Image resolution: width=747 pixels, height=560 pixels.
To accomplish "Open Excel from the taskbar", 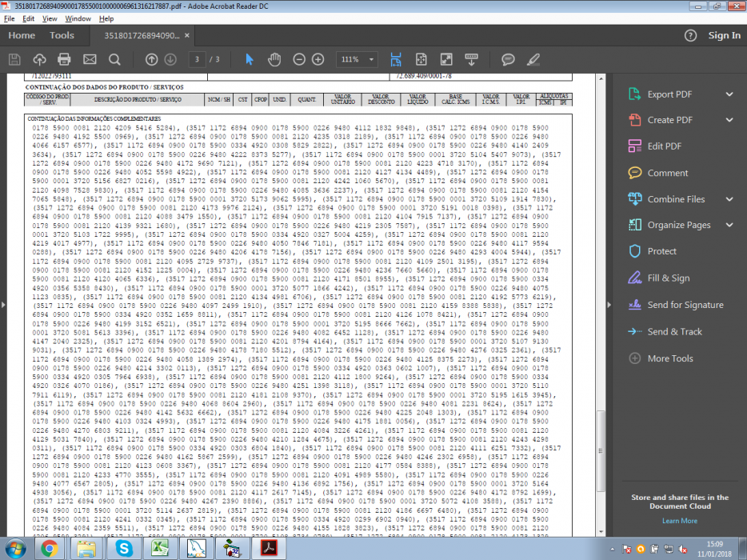I will click(160, 549).
